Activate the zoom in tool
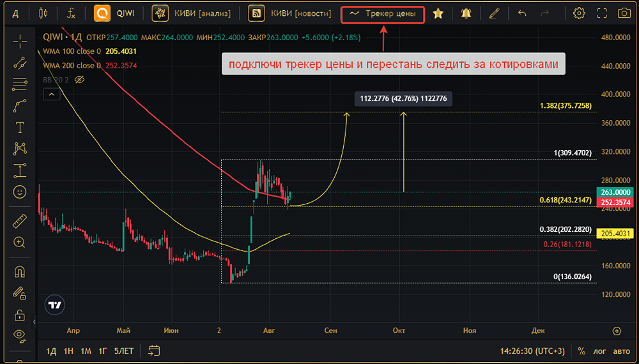639x364 pixels. point(20,242)
